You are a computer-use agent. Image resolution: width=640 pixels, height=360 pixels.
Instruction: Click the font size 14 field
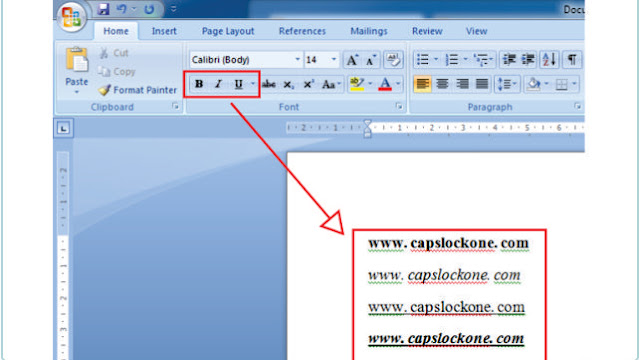click(x=316, y=60)
